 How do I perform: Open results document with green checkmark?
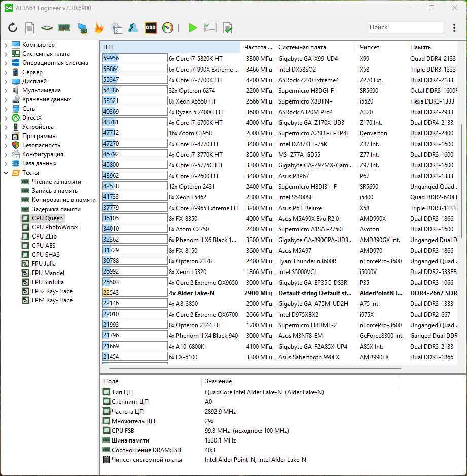point(228,28)
